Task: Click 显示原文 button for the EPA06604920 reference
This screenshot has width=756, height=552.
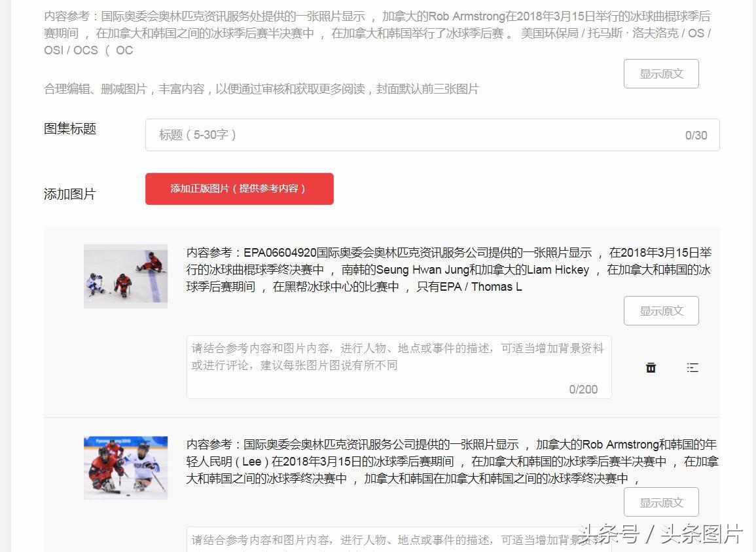Action: tap(661, 311)
